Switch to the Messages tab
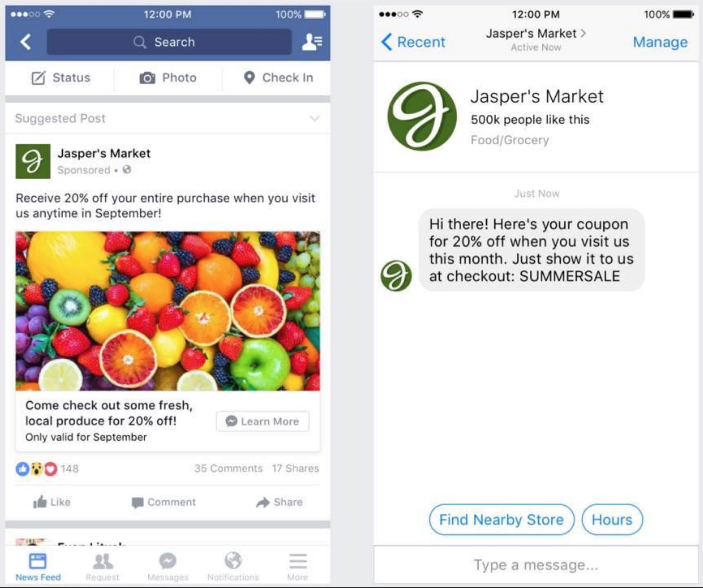This screenshot has width=703, height=588. pyautogui.click(x=168, y=567)
